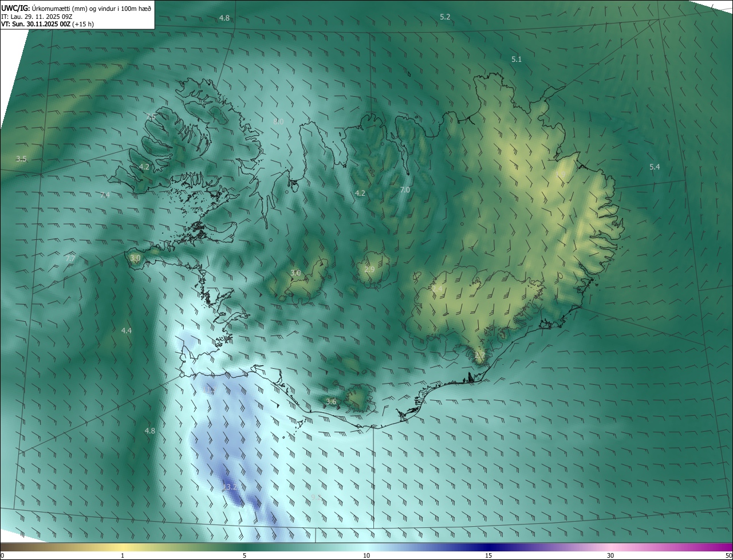Click the 'VT: Sun. 30.11.2025 00Z (+15 h)' line
Image resolution: width=733 pixels, height=560 pixels.
coord(48,25)
